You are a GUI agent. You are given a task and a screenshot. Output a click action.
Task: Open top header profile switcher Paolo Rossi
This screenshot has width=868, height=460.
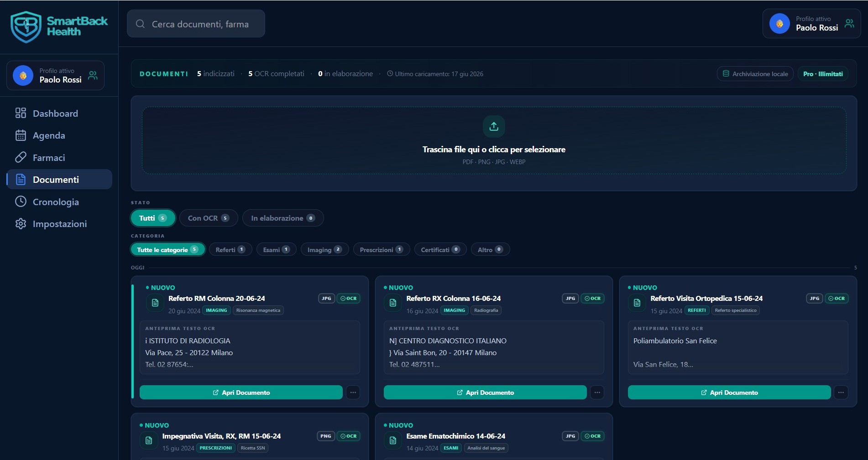[x=811, y=24]
